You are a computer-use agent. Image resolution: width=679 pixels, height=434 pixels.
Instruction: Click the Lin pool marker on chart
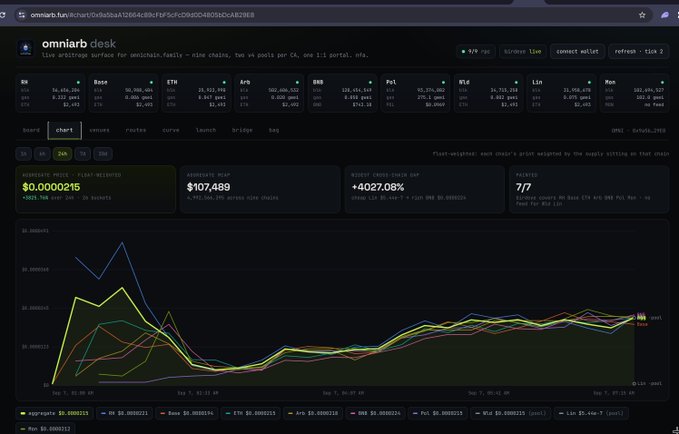[634, 383]
